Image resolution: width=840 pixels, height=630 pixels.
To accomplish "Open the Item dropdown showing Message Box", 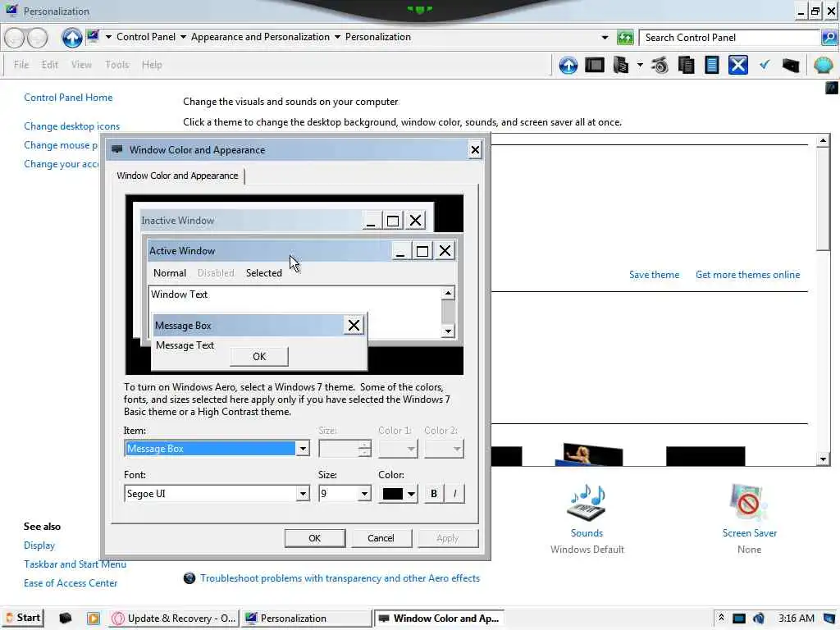I will (303, 449).
